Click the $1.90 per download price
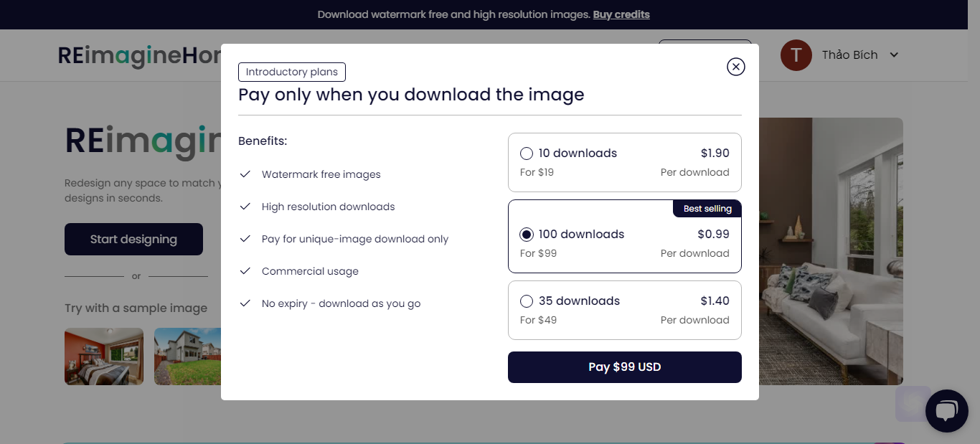 715,153
